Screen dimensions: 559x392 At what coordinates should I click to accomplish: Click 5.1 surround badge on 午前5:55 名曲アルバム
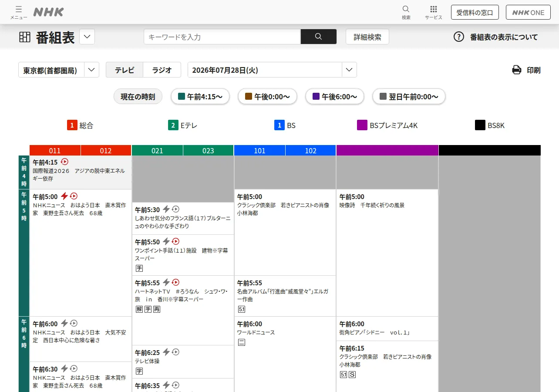[x=242, y=309]
